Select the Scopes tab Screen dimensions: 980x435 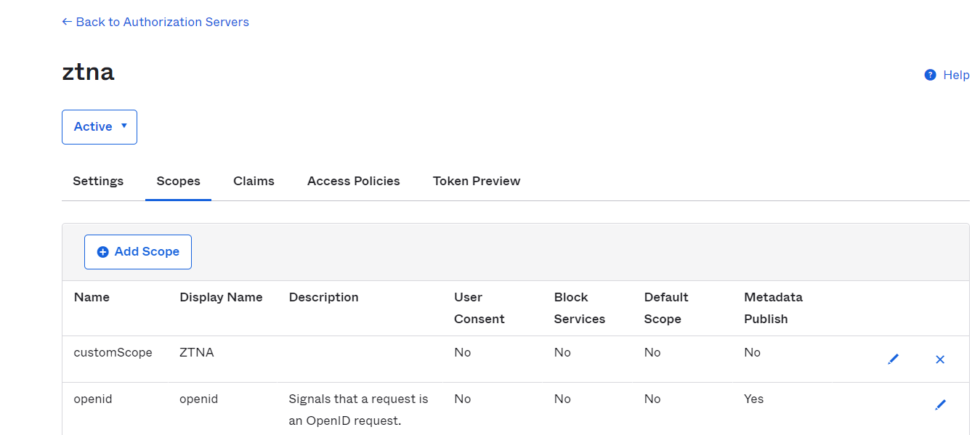pyautogui.click(x=178, y=181)
